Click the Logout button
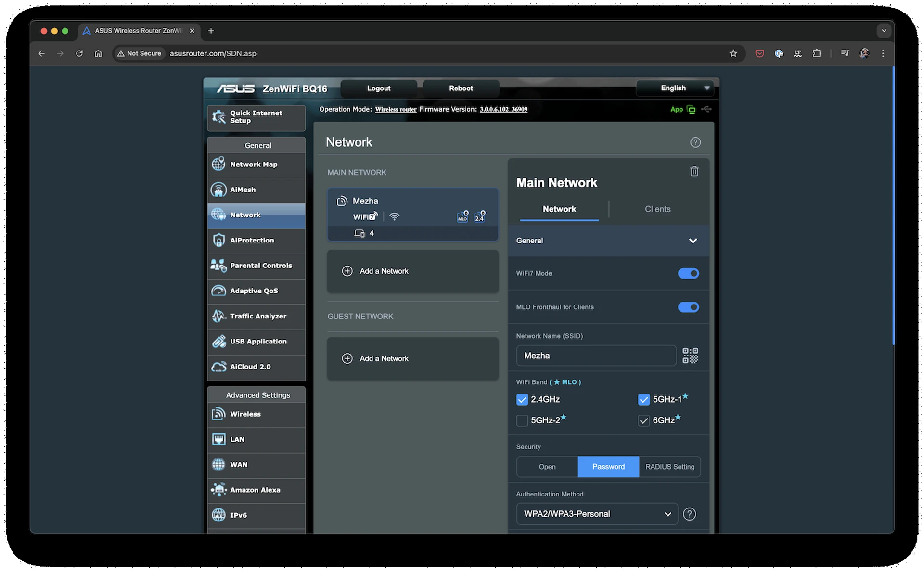 point(378,88)
